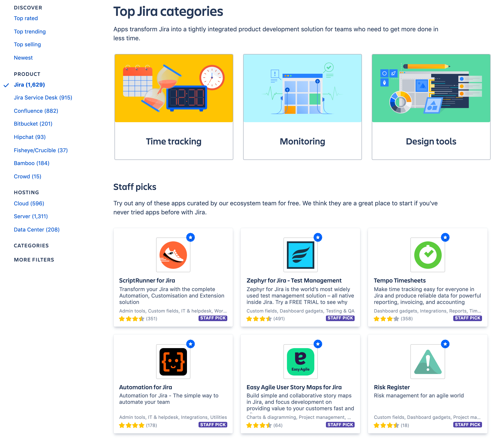Click the star rating of Easy Agile
Viewport: 497px width, 448px height.
click(259, 425)
